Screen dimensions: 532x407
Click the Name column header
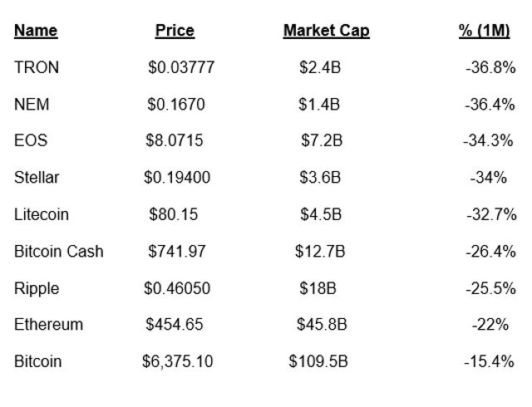pyautogui.click(x=36, y=32)
